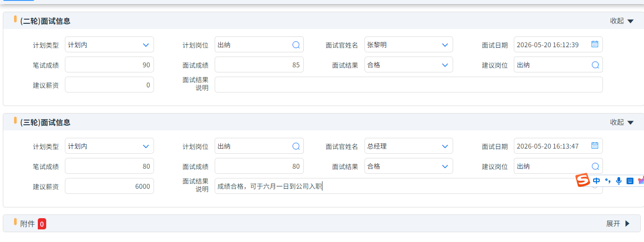Open search for third-round 计划岗位 field
The width and height of the screenshot is (644, 242).
pos(296,146)
